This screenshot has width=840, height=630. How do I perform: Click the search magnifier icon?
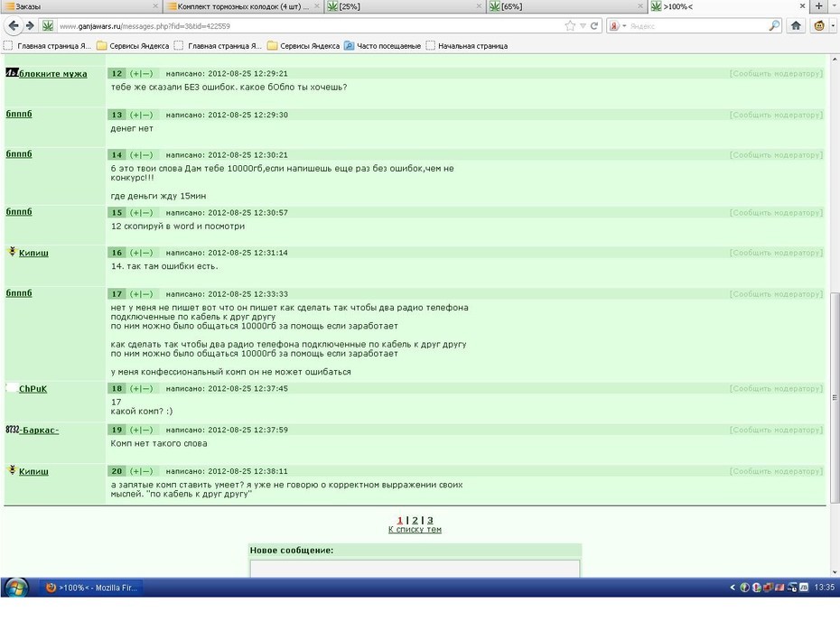[774, 25]
